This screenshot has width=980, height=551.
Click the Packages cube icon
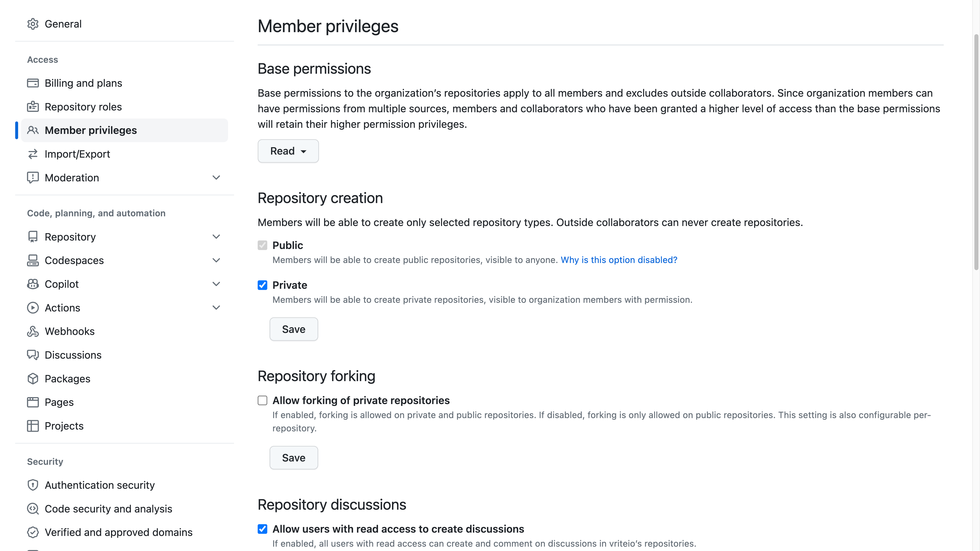33,378
